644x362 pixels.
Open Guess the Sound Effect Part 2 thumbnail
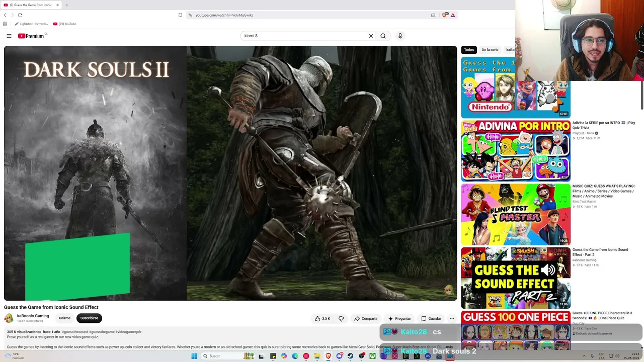coord(516,278)
